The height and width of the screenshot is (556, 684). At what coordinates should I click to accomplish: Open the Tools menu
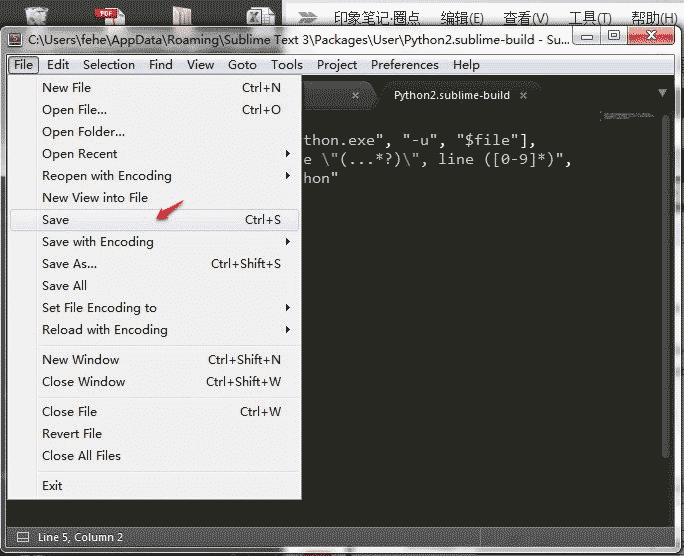[287, 65]
